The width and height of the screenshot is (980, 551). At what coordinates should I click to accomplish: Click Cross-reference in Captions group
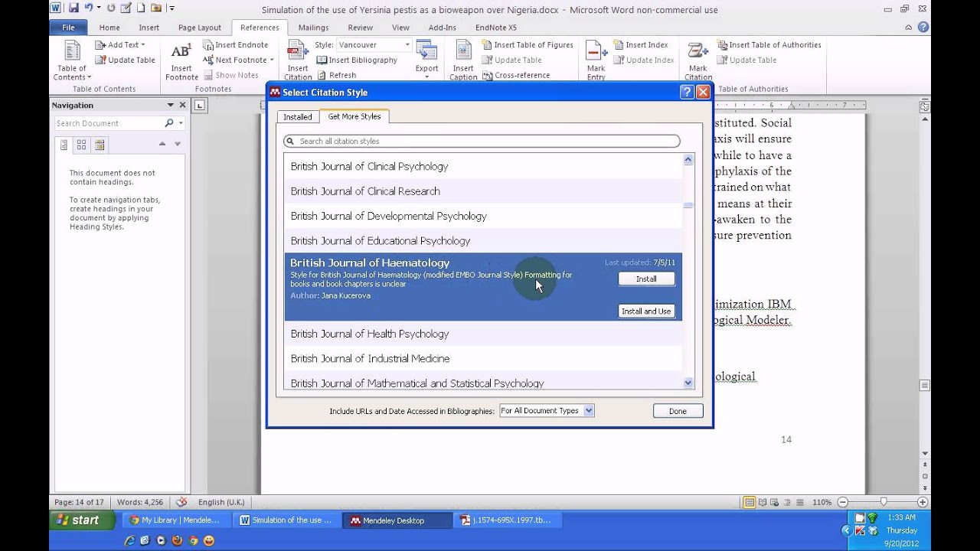[516, 75]
